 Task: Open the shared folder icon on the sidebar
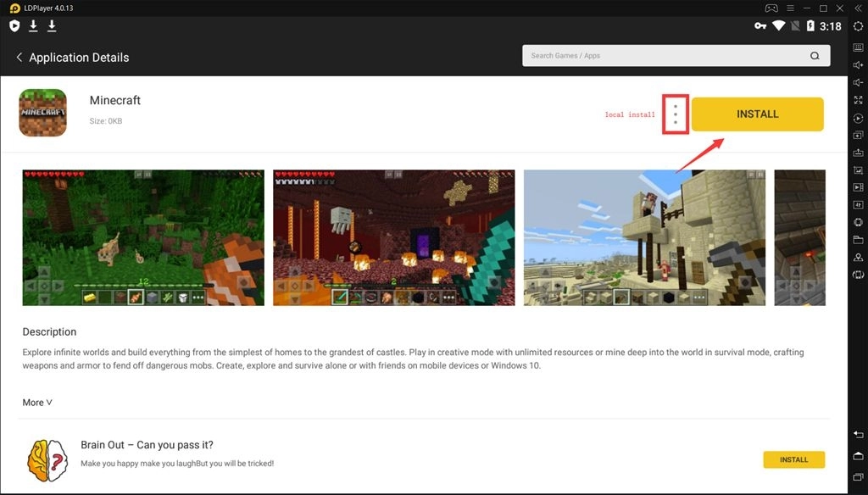point(858,239)
